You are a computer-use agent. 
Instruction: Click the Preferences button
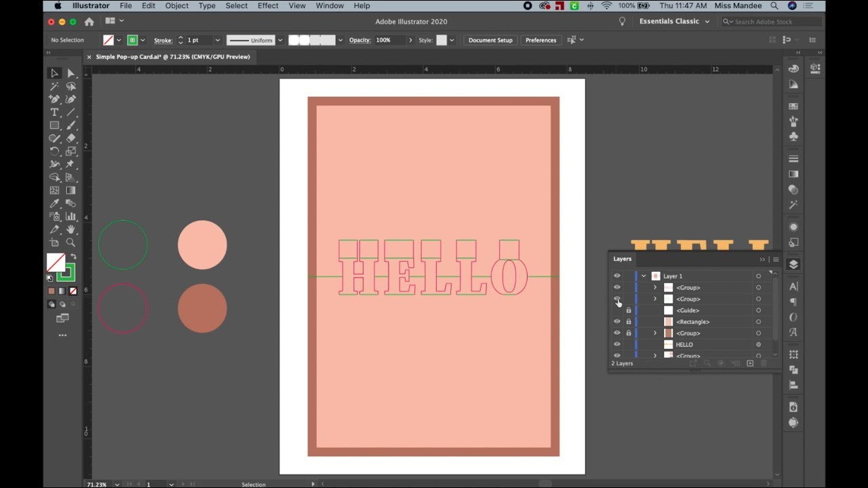point(540,40)
